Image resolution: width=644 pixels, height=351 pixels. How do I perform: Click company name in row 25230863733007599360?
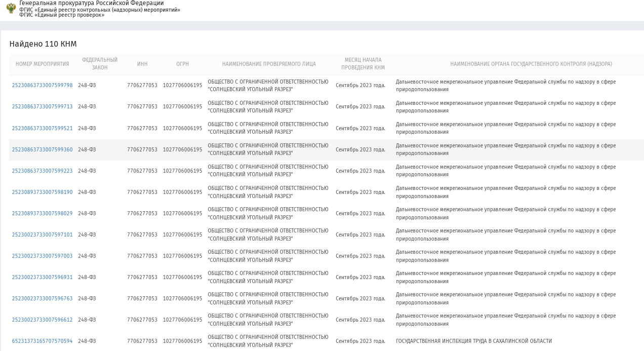[x=268, y=149]
